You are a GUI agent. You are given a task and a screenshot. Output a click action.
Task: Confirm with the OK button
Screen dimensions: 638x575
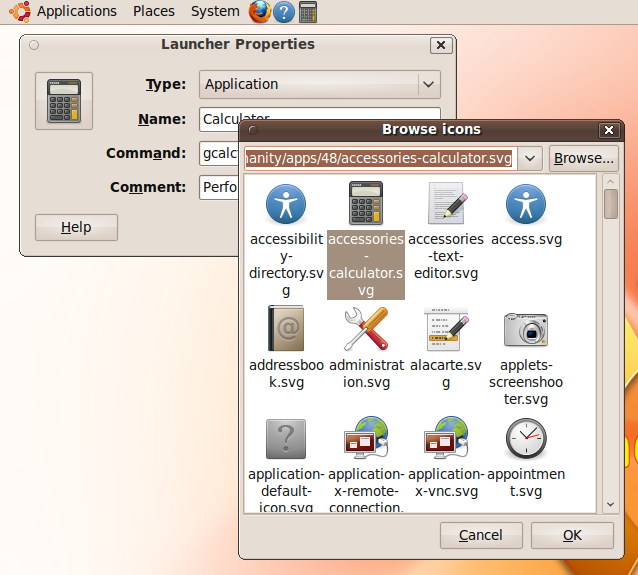pyautogui.click(x=572, y=535)
